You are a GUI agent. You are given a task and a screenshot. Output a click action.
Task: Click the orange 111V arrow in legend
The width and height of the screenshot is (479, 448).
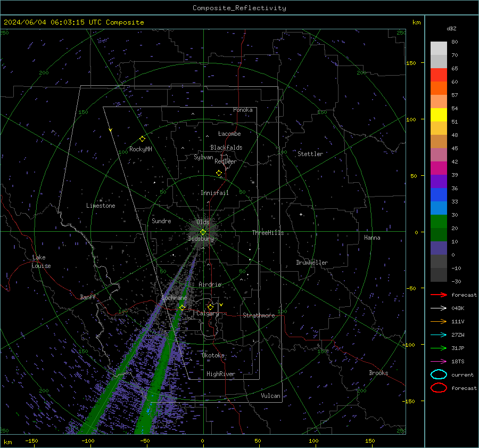click(439, 321)
